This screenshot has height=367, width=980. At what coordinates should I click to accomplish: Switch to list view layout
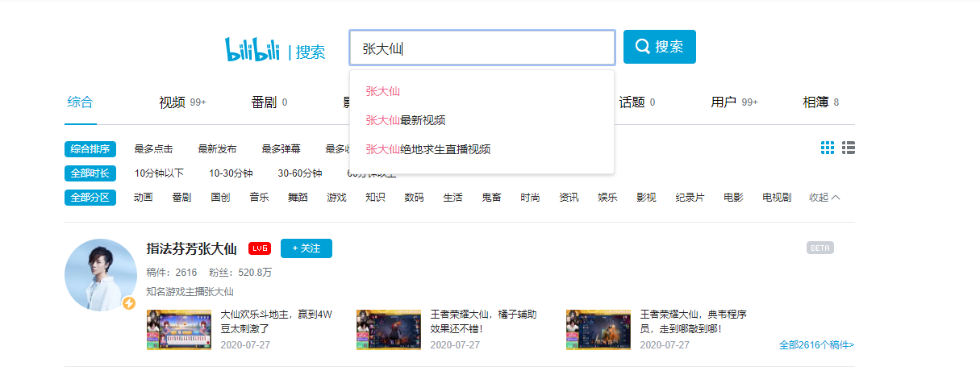pos(849,148)
